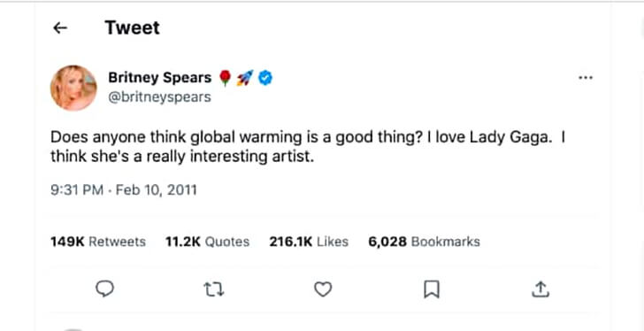
Task: View the 149K Retweets list
Action: (98, 242)
